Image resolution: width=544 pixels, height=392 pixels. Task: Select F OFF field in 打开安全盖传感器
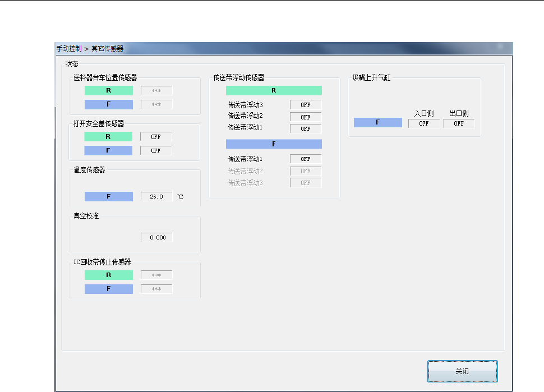click(156, 150)
